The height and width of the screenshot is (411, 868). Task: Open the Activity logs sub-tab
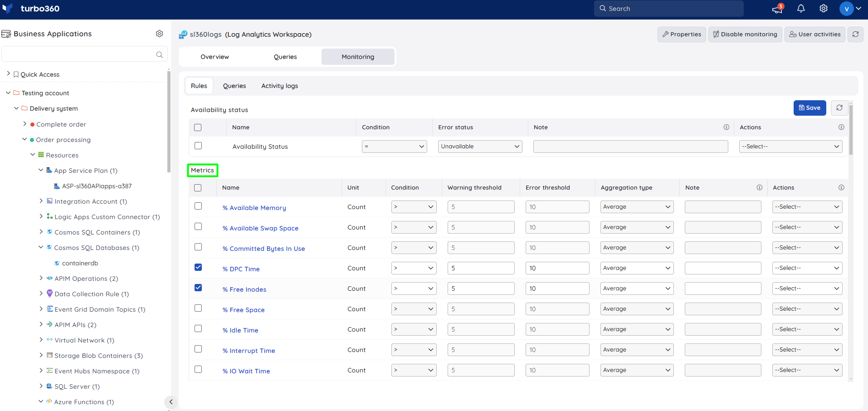280,86
